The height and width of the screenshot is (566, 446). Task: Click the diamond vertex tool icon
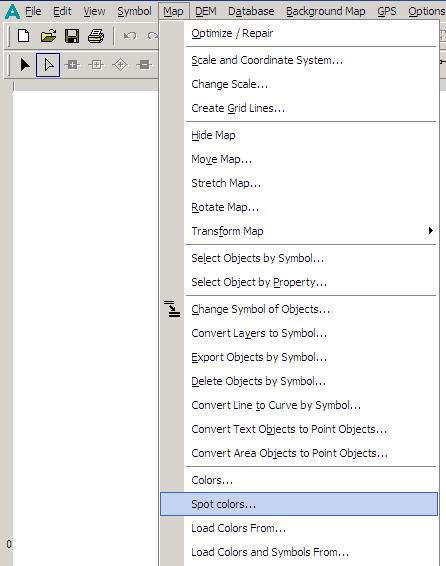coord(120,65)
